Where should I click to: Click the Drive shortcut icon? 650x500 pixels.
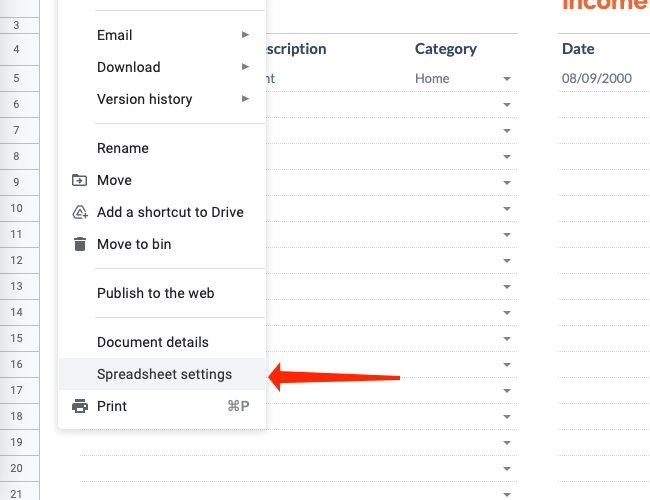coord(80,212)
